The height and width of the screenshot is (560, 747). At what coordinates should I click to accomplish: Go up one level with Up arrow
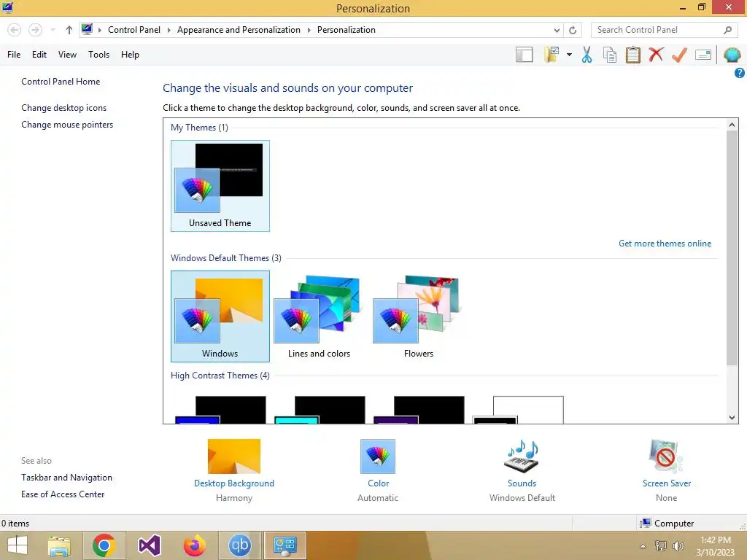(69, 30)
